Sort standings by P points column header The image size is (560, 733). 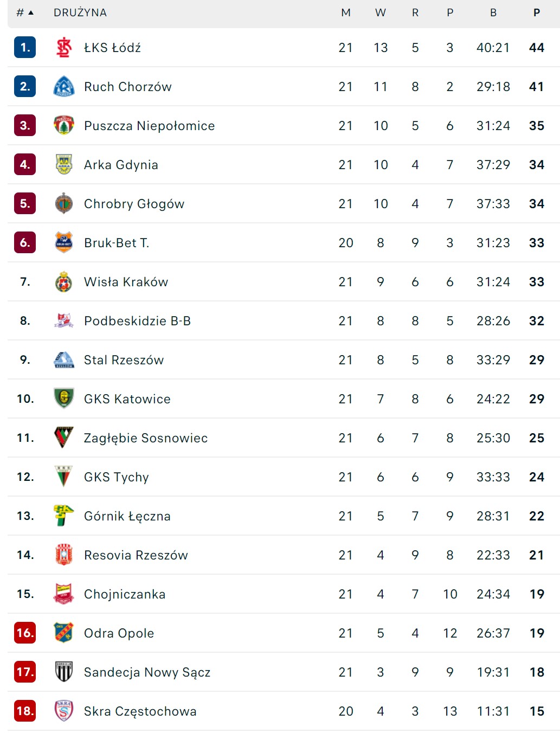click(537, 12)
